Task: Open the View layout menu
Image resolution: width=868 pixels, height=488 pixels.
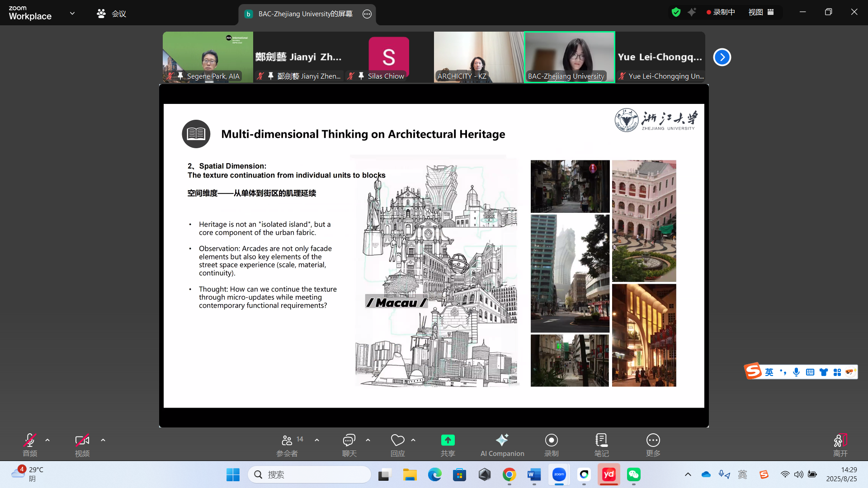Action: 761,12
